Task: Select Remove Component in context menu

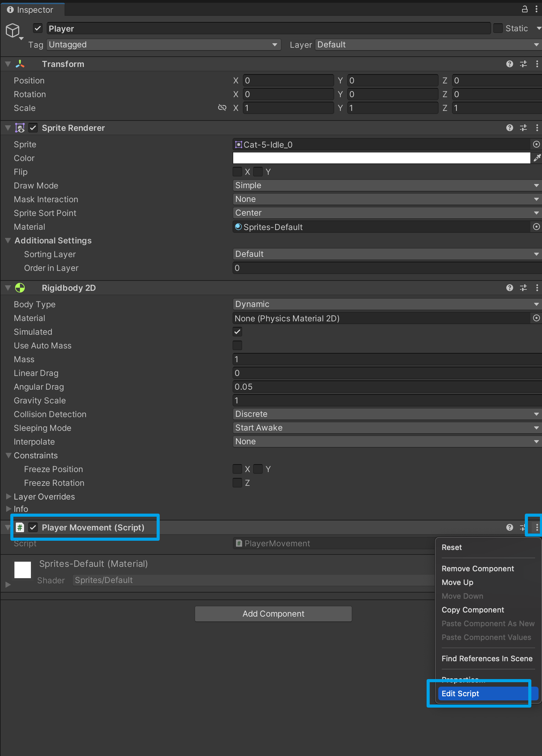Action: [x=477, y=569]
